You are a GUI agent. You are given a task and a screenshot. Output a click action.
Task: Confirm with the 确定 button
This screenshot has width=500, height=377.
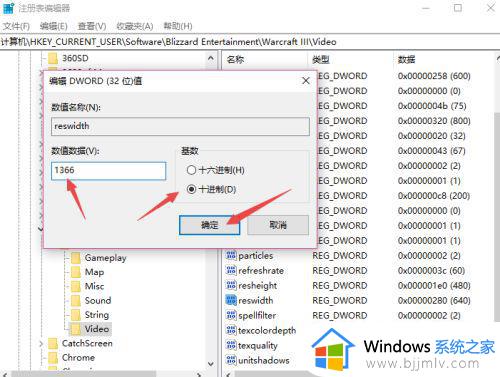coord(209,225)
